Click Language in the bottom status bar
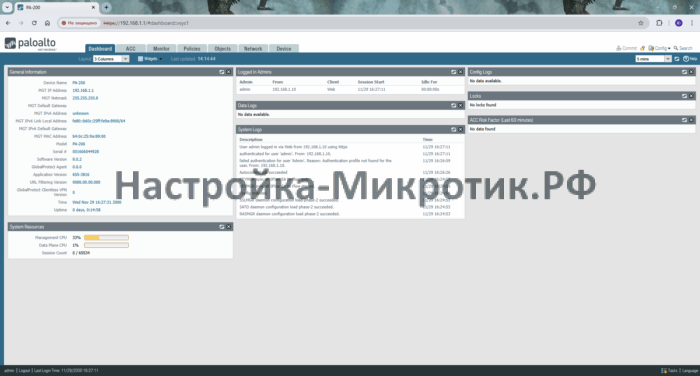700x376 pixels. click(x=690, y=371)
